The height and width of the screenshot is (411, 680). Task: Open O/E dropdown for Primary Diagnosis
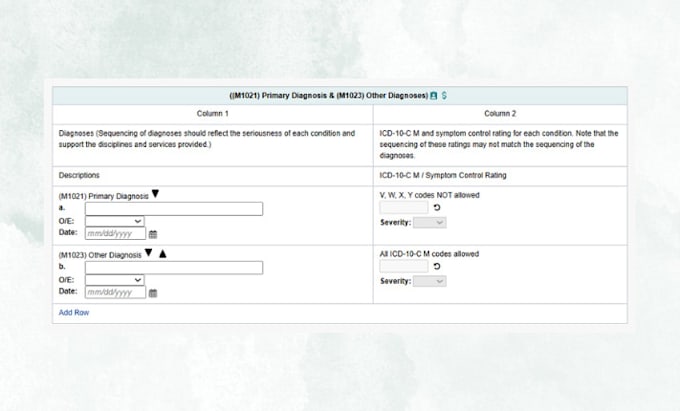click(114, 221)
